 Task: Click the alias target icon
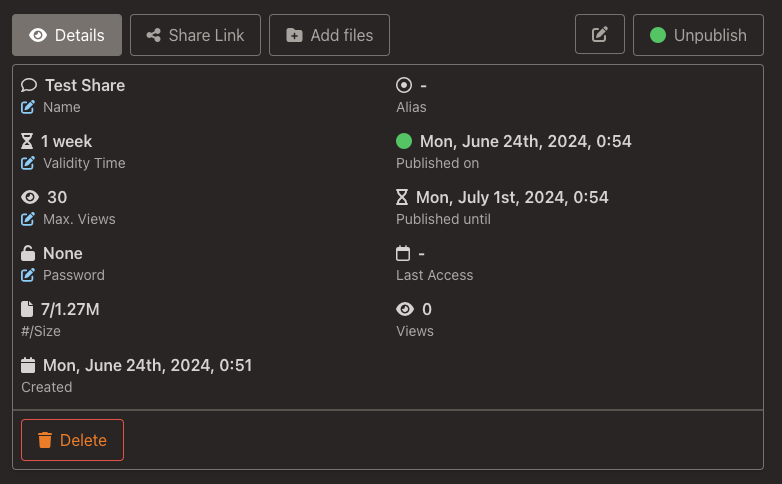click(x=404, y=85)
